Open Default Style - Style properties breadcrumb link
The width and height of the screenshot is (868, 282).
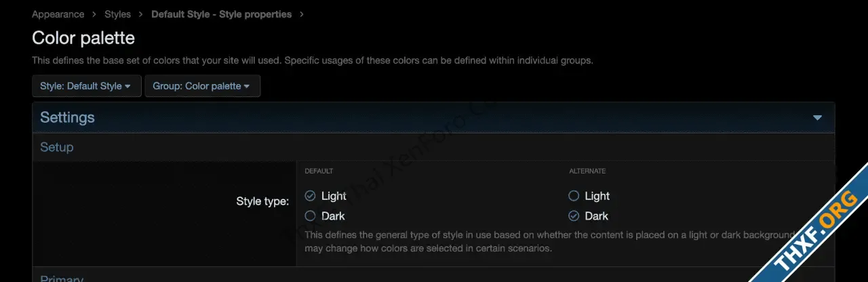click(222, 14)
